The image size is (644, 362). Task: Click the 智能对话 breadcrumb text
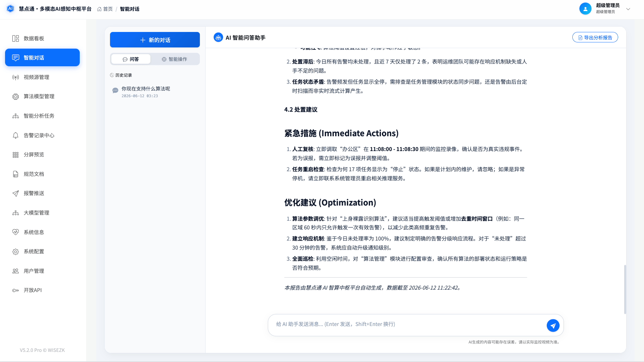pyautogui.click(x=130, y=9)
